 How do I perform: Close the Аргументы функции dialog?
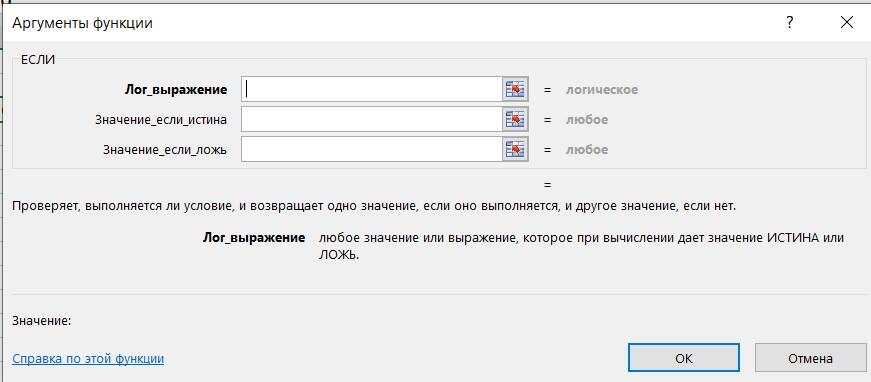click(847, 23)
